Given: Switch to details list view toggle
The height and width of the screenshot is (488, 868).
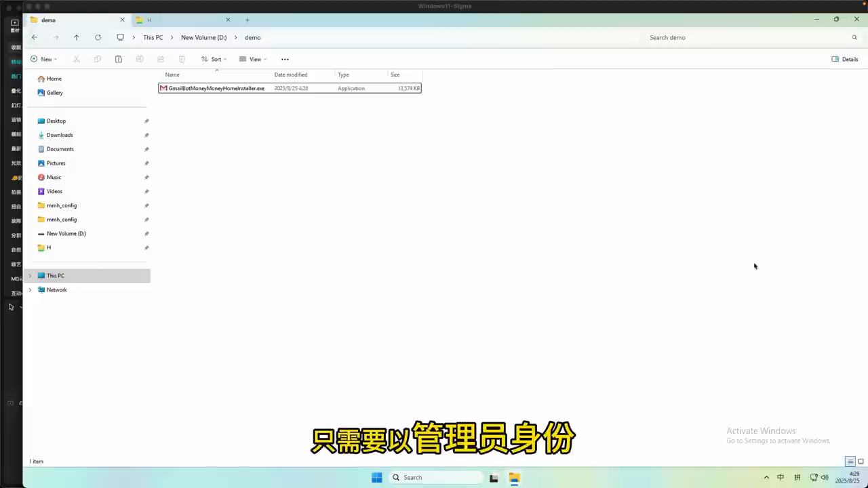Looking at the screenshot, I should (x=850, y=462).
